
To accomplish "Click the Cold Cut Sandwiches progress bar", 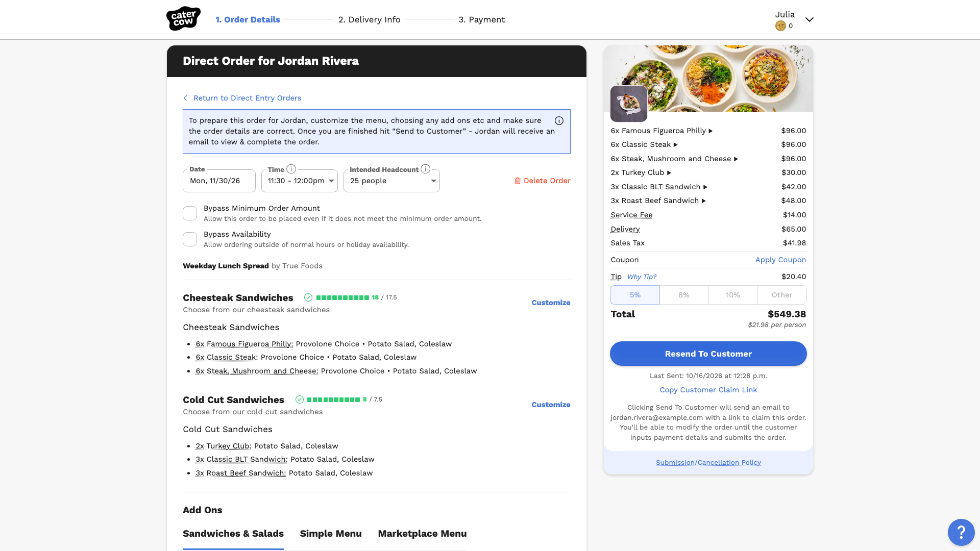I will coord(333,399).
